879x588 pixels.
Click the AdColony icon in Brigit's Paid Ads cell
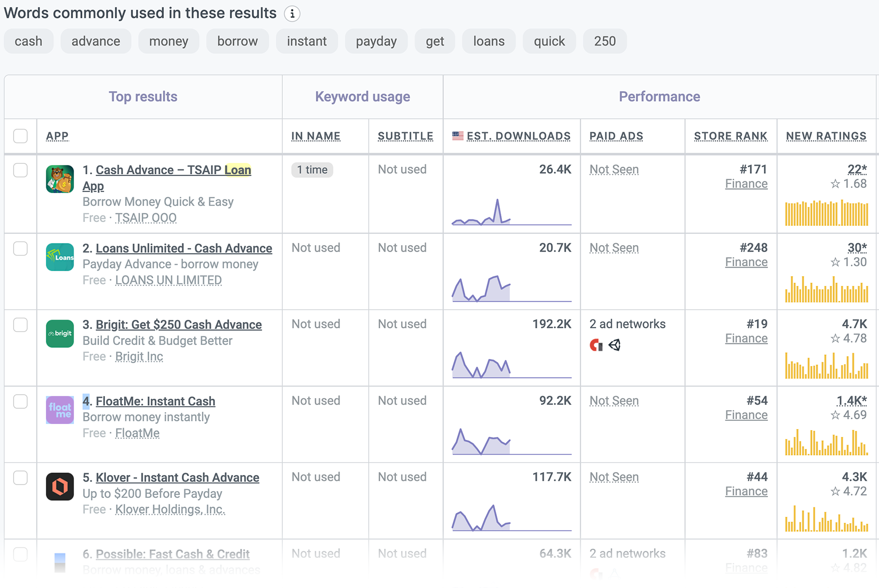[596, 345]
